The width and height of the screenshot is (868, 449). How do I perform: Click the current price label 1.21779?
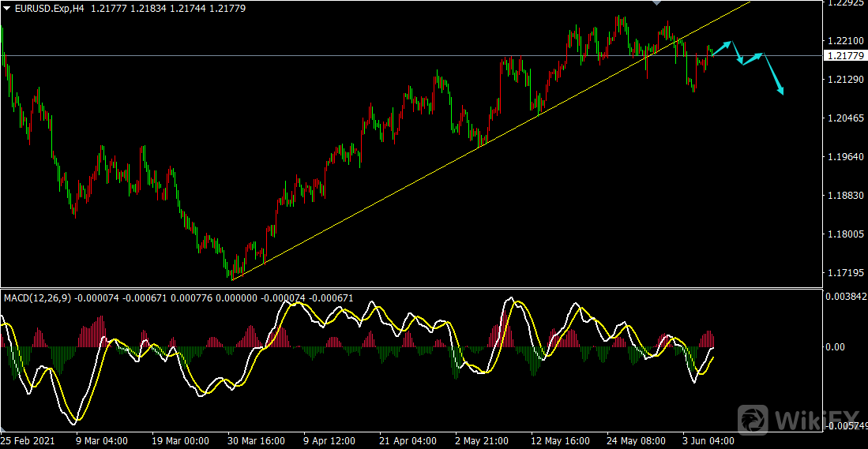[x=844, y=55]
